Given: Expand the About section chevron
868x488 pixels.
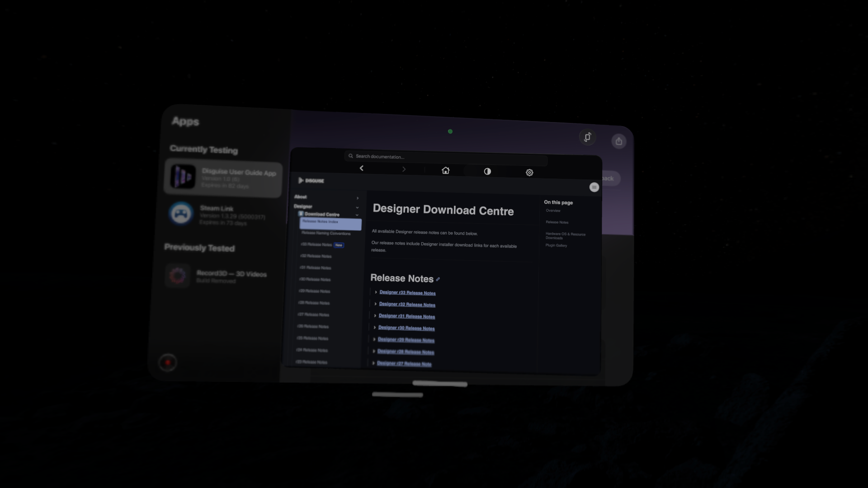Looking at the screenshot, I should coord(357,198).
